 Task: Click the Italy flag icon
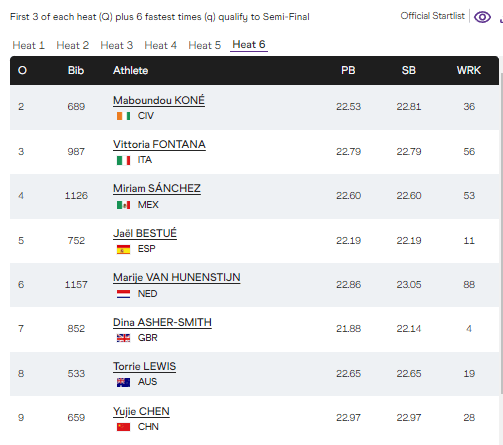[x=123, y=160]
